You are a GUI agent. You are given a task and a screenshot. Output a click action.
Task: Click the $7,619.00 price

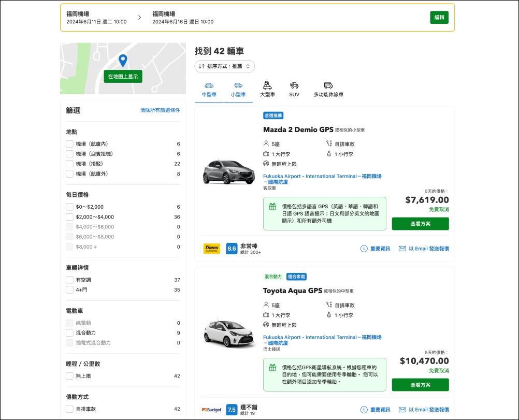[427, 200]
